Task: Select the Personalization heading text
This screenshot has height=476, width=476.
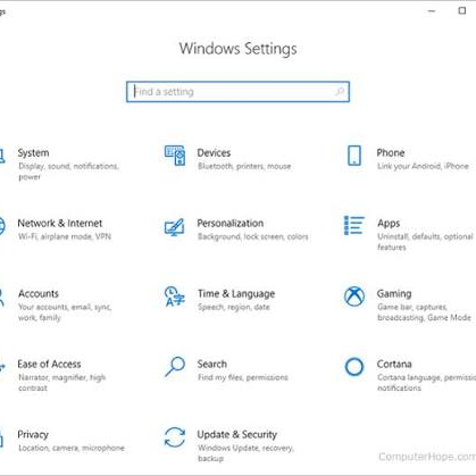Action: 230,223
